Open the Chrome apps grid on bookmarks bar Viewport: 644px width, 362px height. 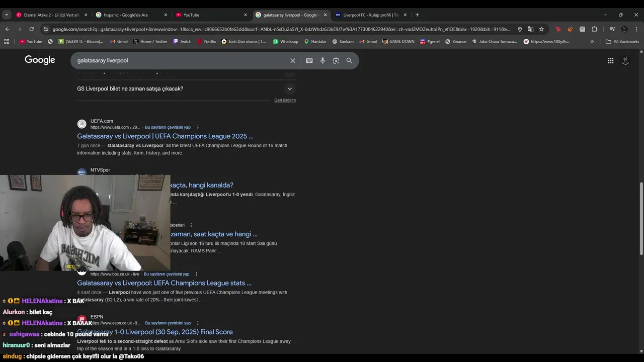click(x=7, y=41)
